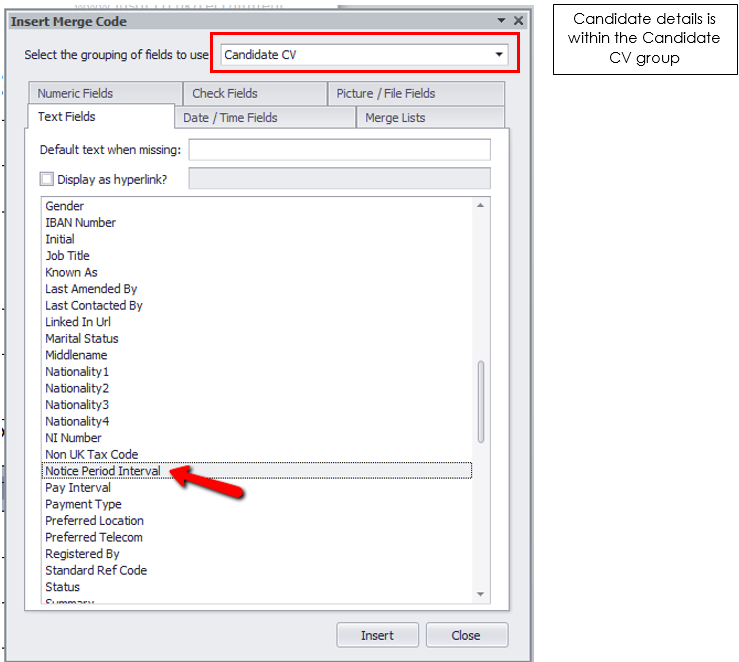Click in the Default text when missing field

[x=339, y=150]
